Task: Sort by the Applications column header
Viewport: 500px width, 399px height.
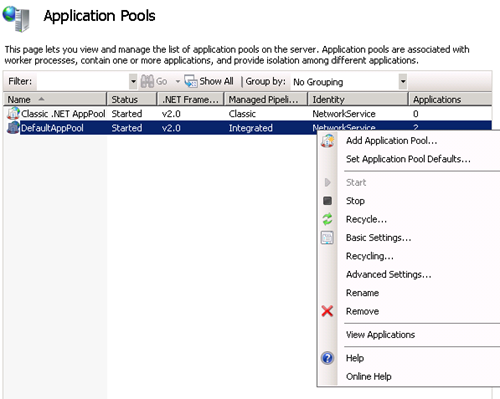Action: (x=450, y=99)
